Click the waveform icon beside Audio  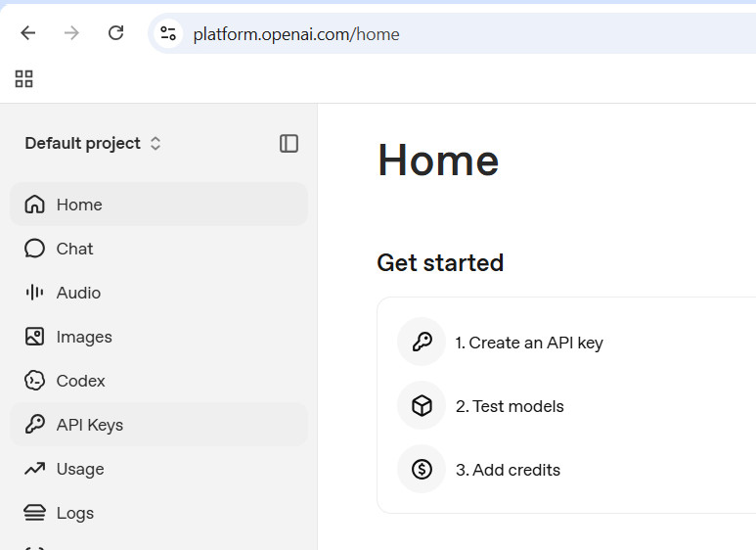click(x=34, y=293)
